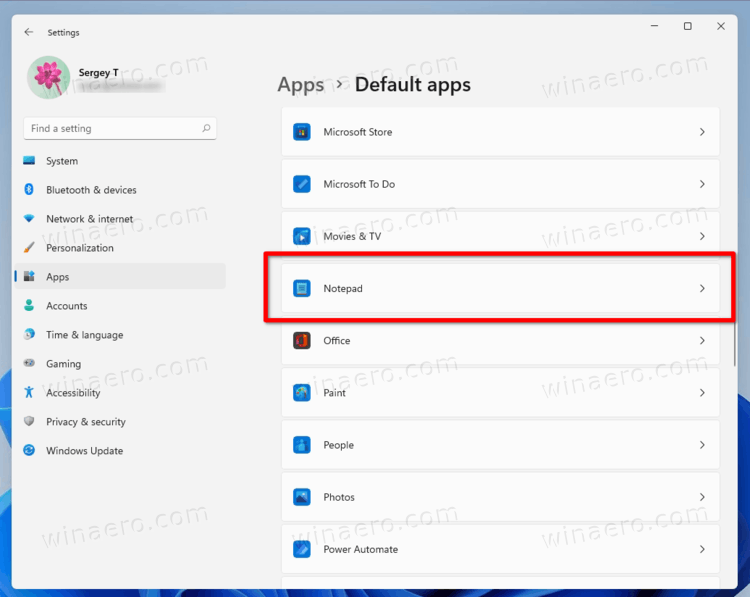Click the Apps icon in sidebar
Viewport: 750px width, 597px height.
coord(29,276)
